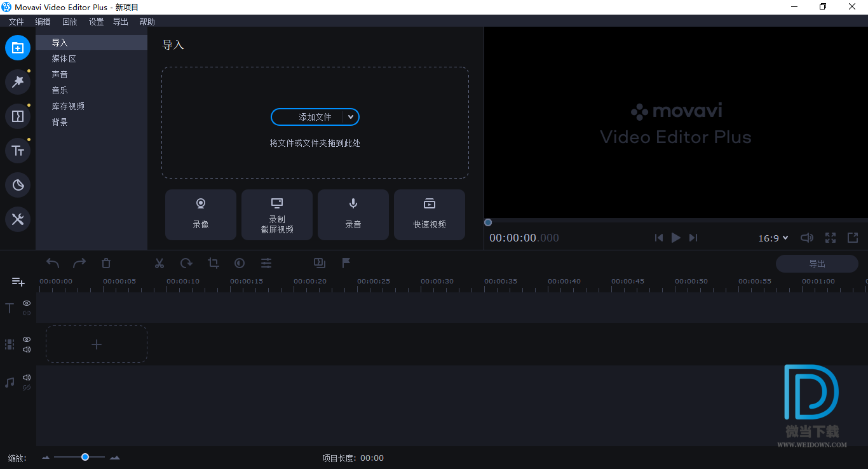Open the 导出 menu in menu bar
Viewport: 868px width, 469px height.
[x=120, y=22]
